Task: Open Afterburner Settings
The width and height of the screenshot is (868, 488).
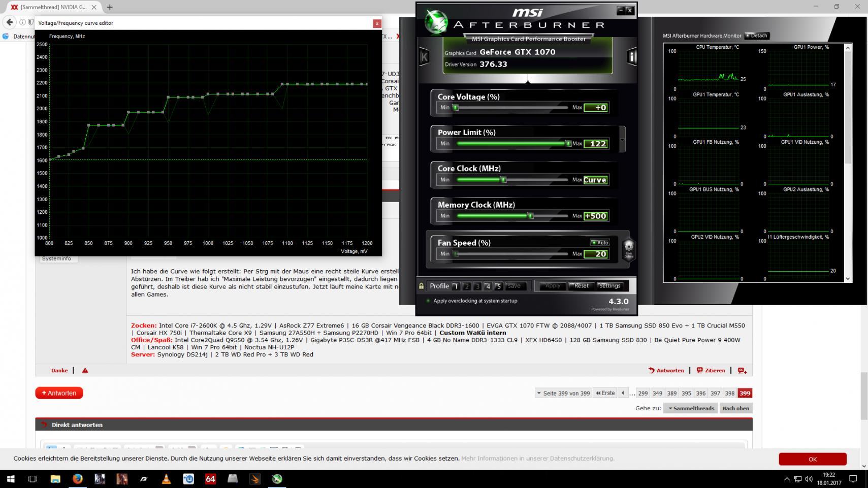Action: click(609, 286)
